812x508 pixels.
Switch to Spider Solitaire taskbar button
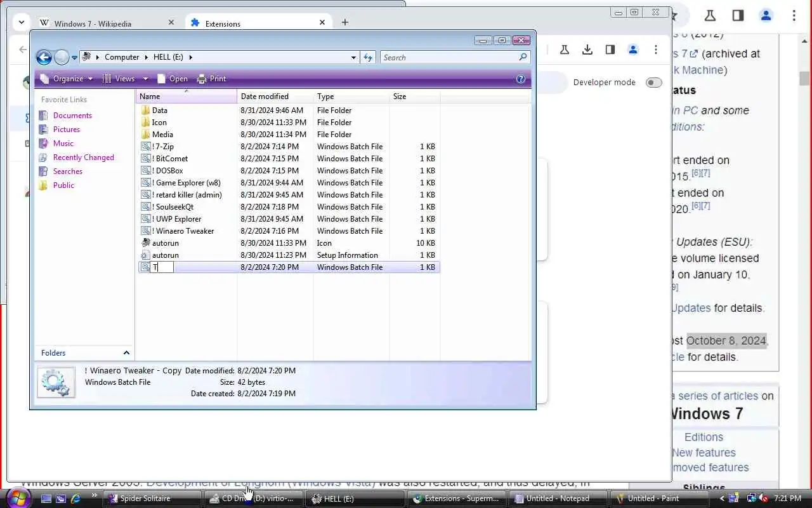coord(153,498)
